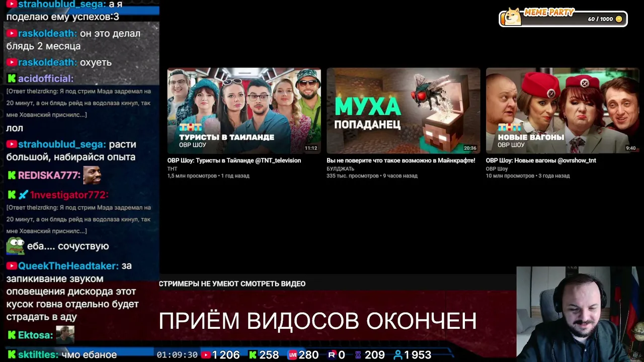Click the YouTube viewer count 1 206

click(x=226, y=355)
